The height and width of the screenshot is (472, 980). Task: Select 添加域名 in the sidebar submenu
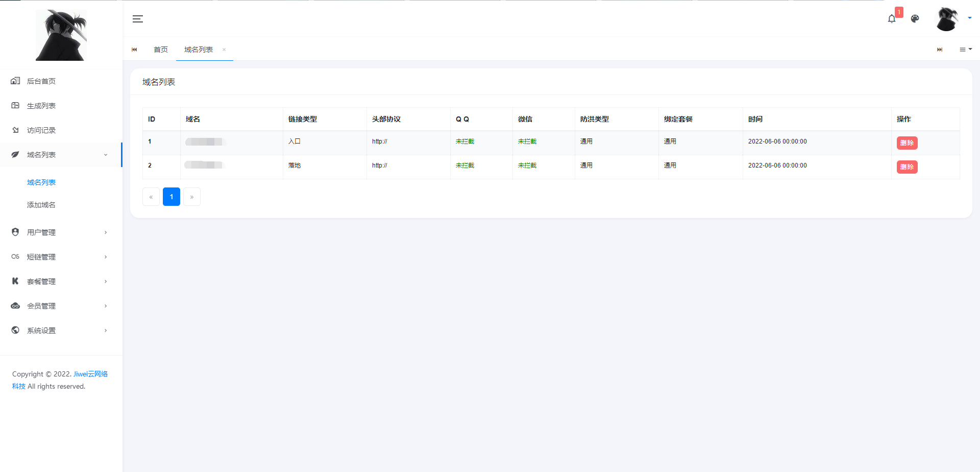tap(41, 204)
